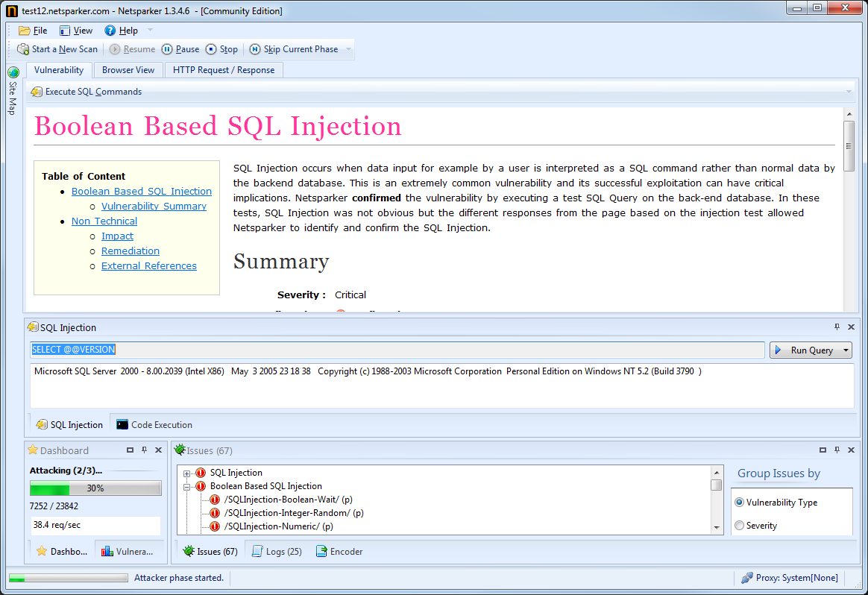Click the Execute SQL Commands icon
This screenshot has height=595, width=868.
pyautogui.click(x=37, y=92)
